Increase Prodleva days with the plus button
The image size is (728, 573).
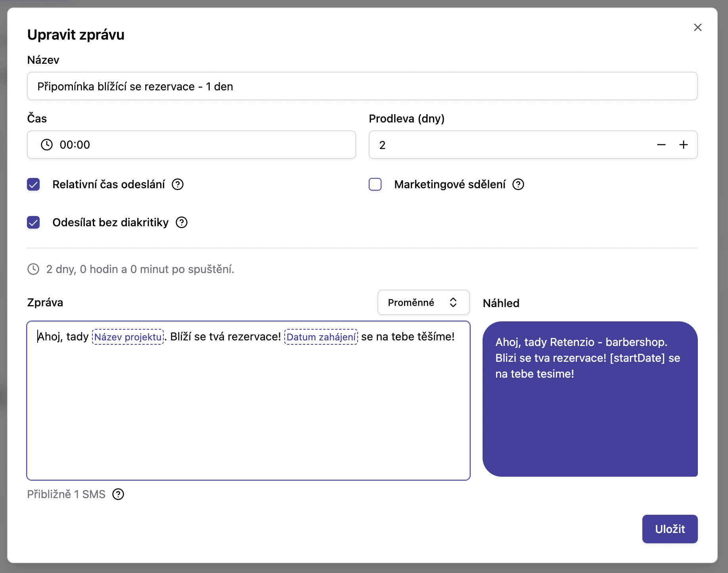[x=683, y=145]
